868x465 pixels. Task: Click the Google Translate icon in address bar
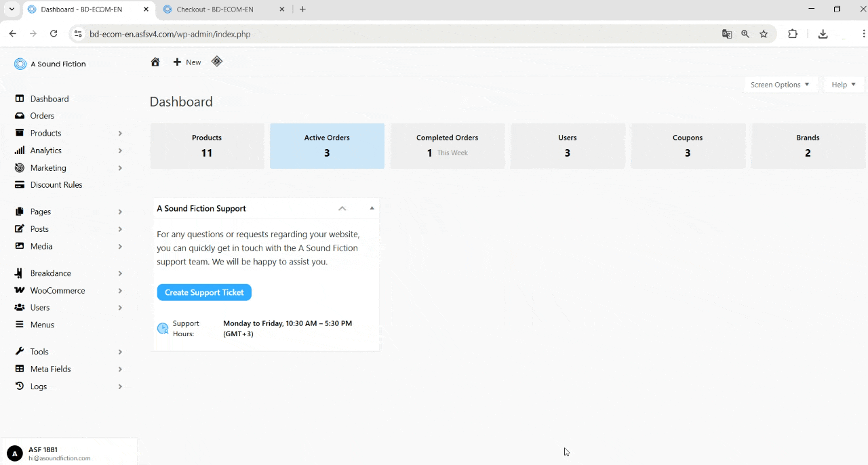[726, 33]
